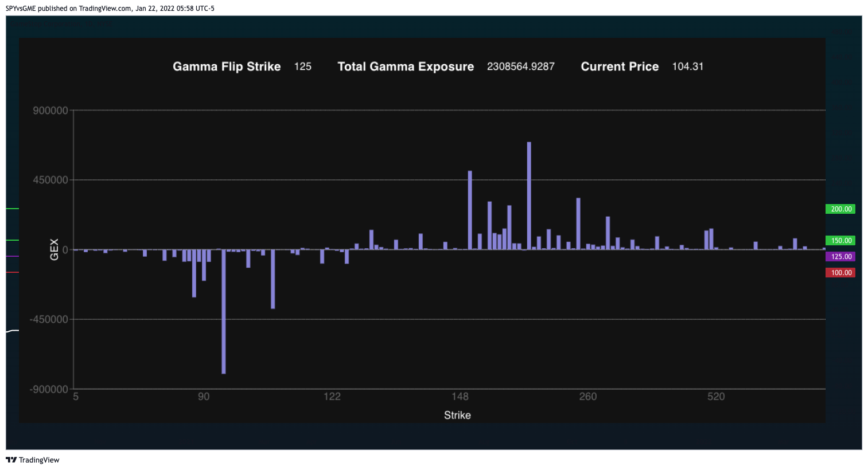868x470 pixels.
Task: Click the 520 strike axis label
Action: (x=716, y=397)
